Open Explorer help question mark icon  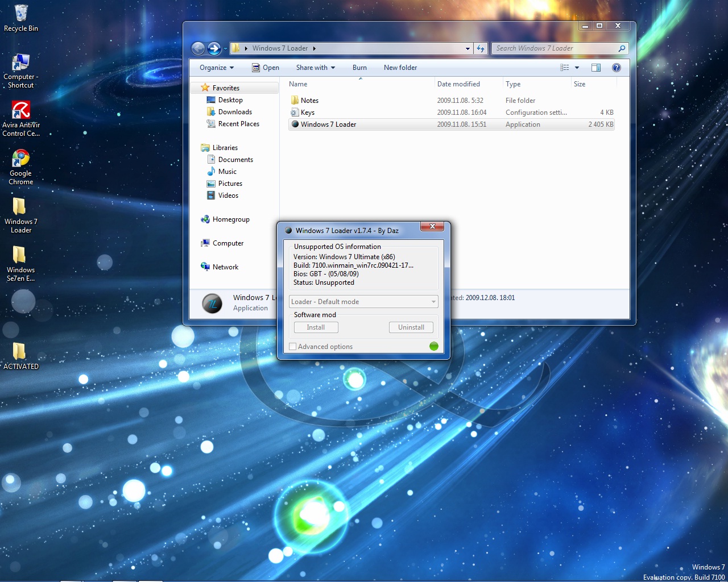pyautogui.click(x=616, y=68)
